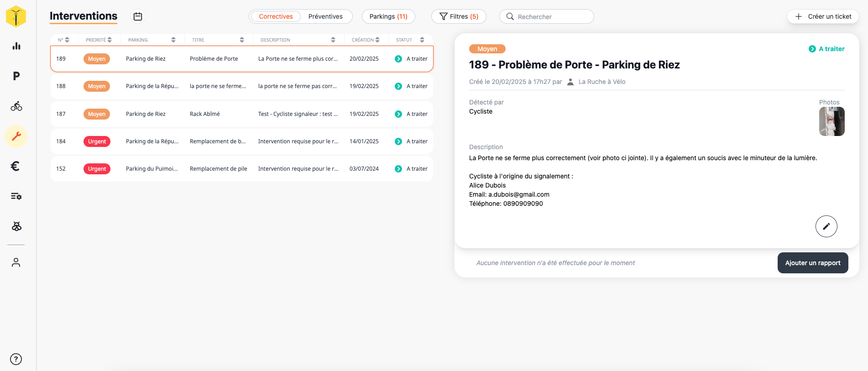This screenshot has height=371, width=868.
Task: Open the calendar view next to Interventions
Action: tap(138, 16)
